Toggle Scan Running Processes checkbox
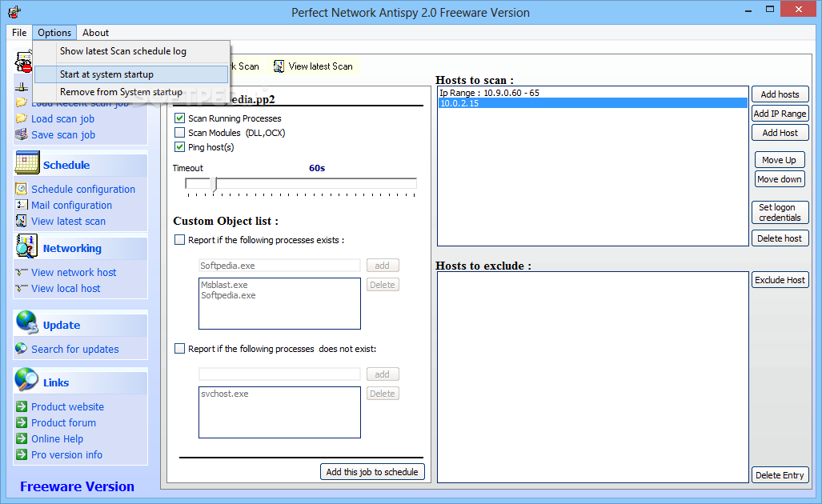The height and width of the screenshot is (504, 822). tap(180, 118)
